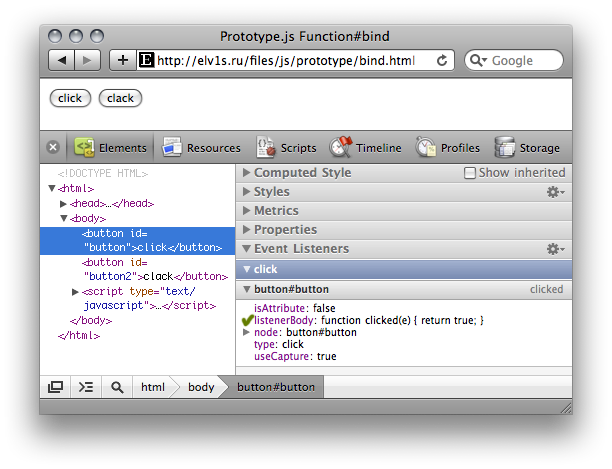The height and width of the screenshot is (469, 612).
Task: Open the Elements panel tab
Action: pyautogui.click(x=110, y=147)
